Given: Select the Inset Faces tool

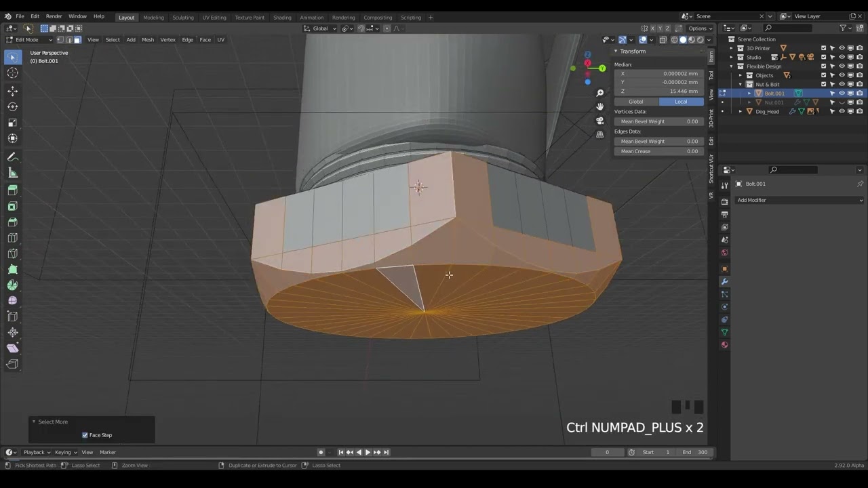Looking at the screenshot, I should pos(13,206).
